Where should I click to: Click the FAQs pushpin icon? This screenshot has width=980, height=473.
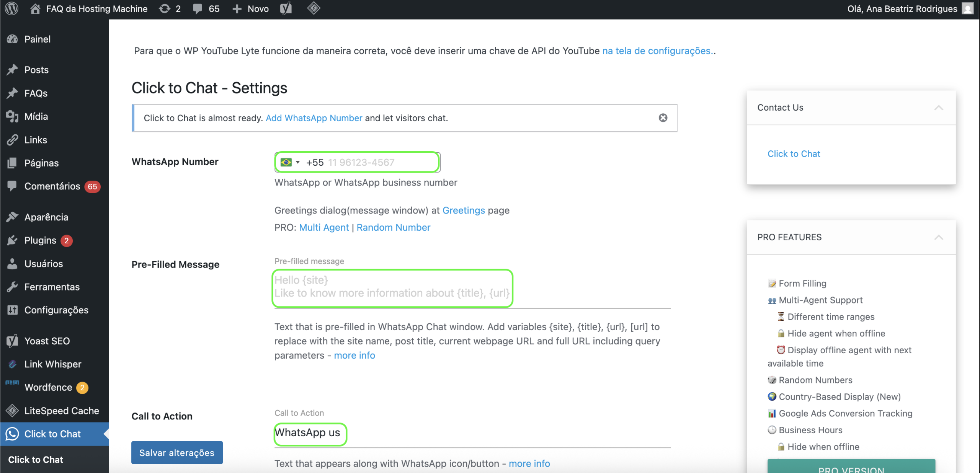tap(12, 93)
